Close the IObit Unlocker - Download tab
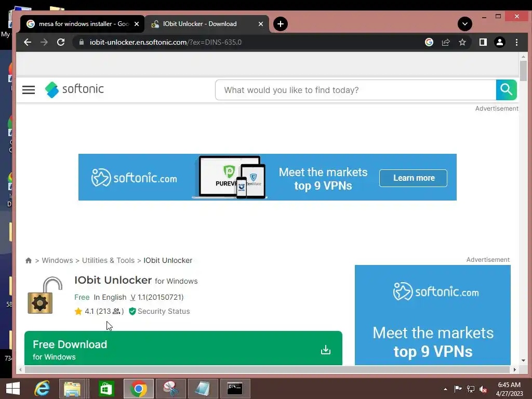This screenshot has height=399, width=532. pyautogui.click(x=261, y=24)
